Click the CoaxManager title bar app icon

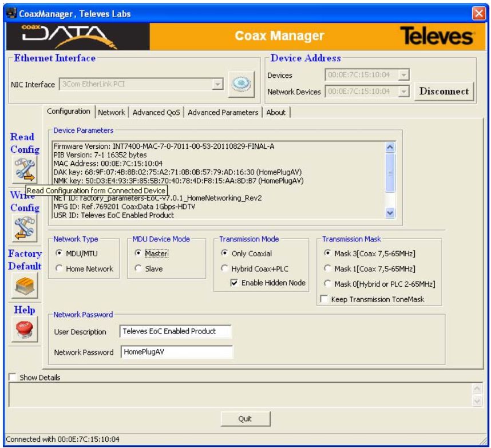(11, 14)
